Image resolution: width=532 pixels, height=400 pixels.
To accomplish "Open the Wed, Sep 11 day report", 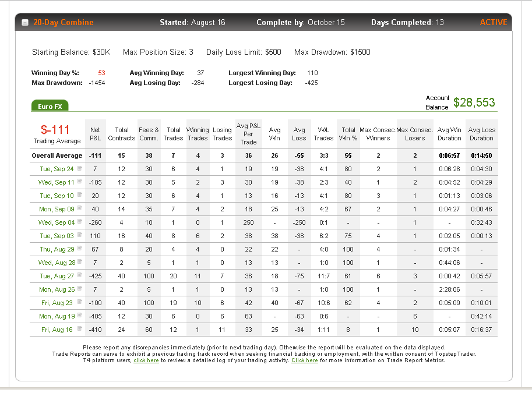I will tap(57, 182).
